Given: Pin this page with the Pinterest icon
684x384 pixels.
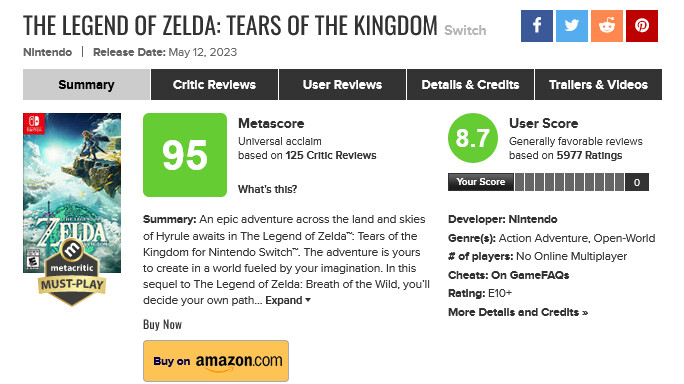Looking at the screenshot, I should 642,26.
